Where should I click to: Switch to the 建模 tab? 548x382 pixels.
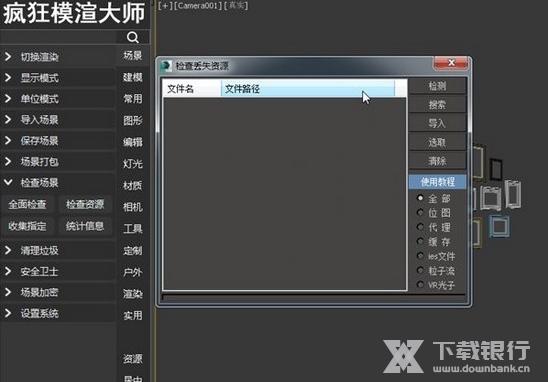tap(133, 77)
